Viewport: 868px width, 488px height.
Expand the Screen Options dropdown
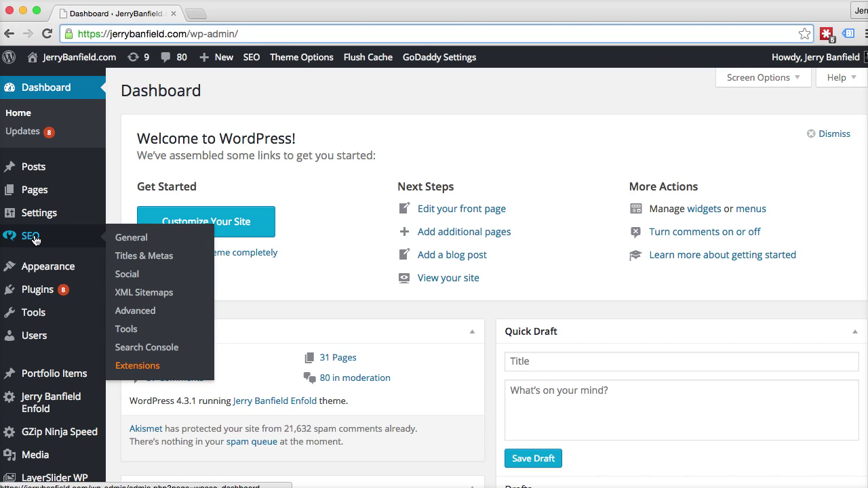[763, 77]
